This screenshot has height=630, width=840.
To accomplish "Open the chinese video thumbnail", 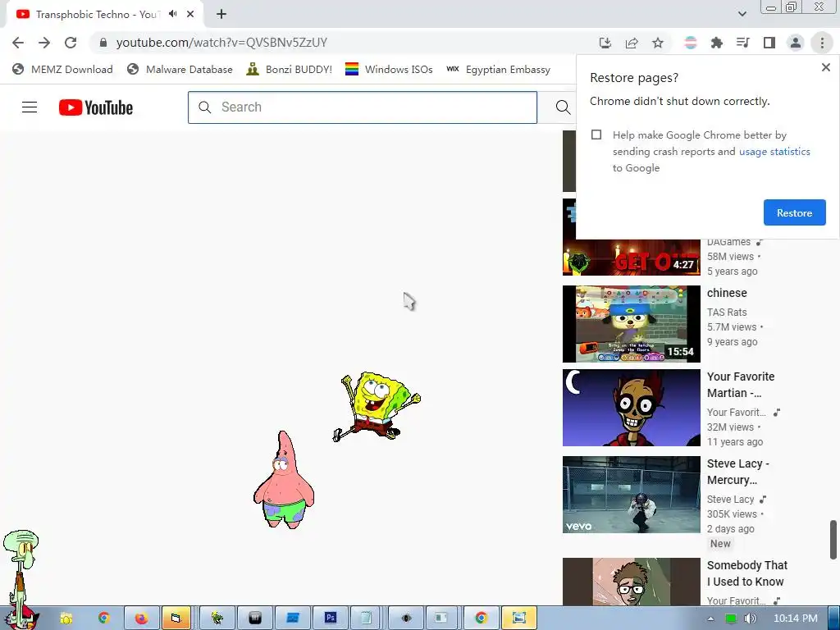I will [631, 323].
